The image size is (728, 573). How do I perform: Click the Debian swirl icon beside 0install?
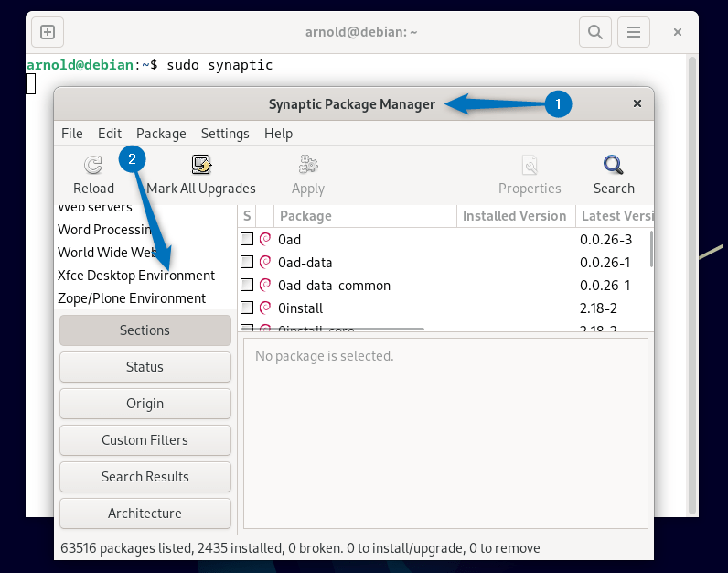[x=265, y=308]
